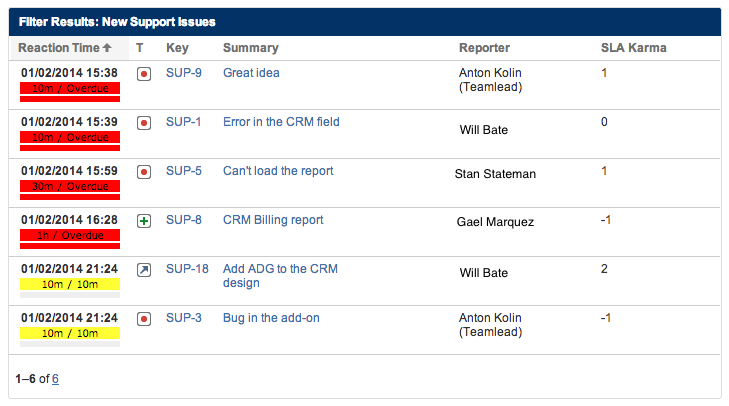Click the green plus icon for SUP-8
This screenshot has width=729, height=406.
pyautogui.click(x=144, y=221)
